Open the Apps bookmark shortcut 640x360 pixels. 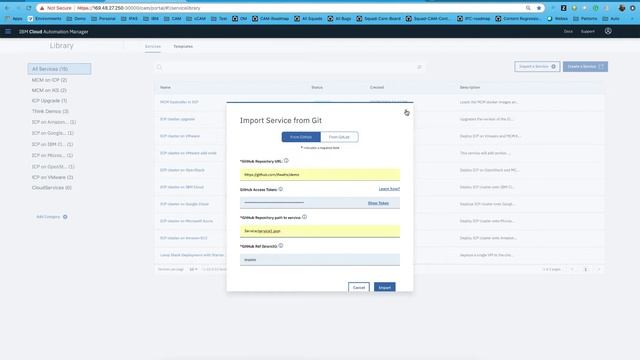click(14, 18)
